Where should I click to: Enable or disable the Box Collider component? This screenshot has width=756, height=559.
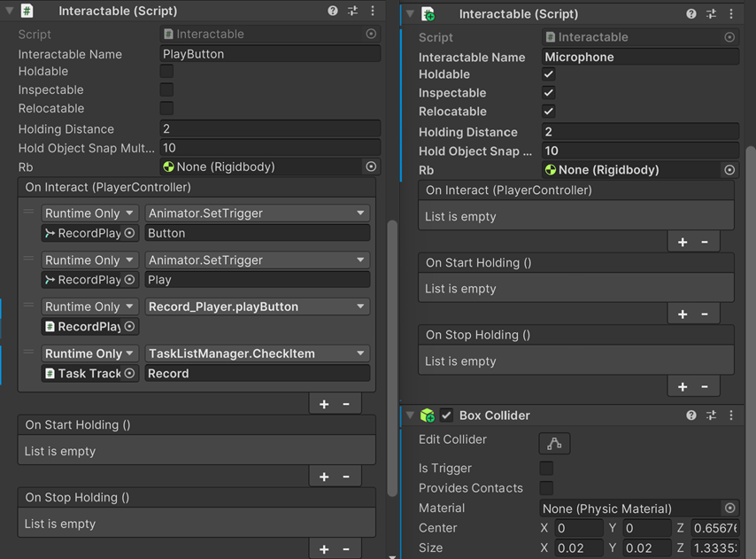447,415
